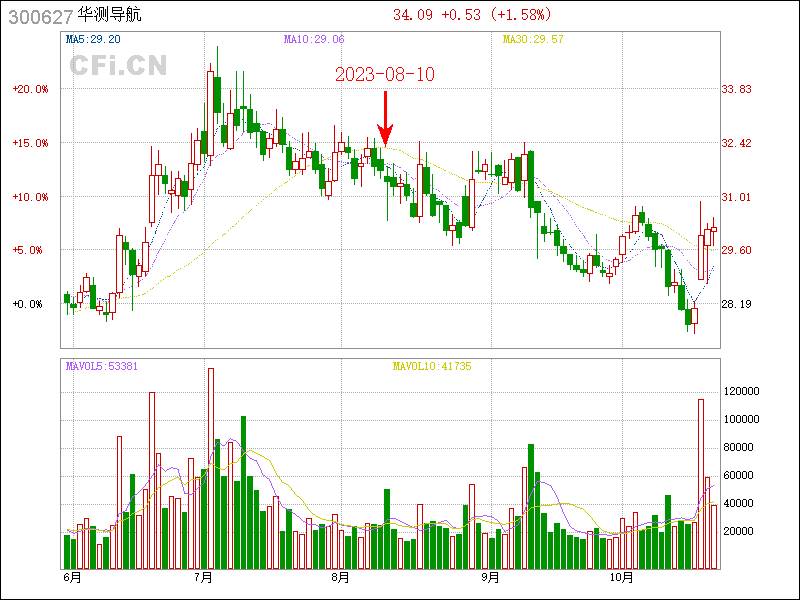Viewport: 800px width, 600px height.
Task: Click the +10.0% axis label
Action: coord(31,197)
